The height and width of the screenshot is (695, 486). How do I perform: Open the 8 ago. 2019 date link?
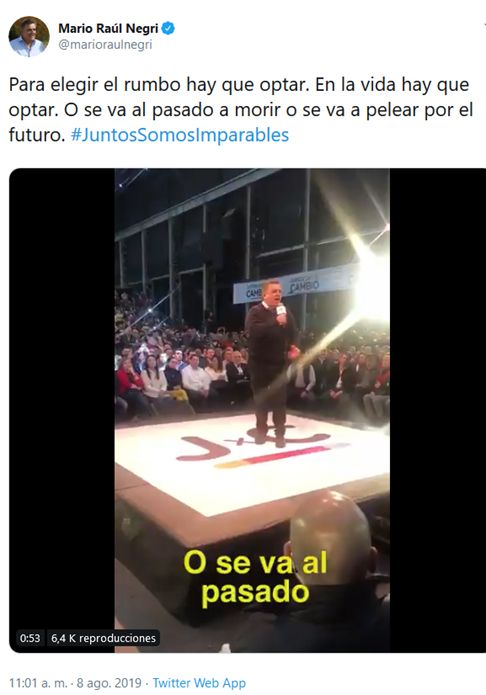(109, 683)
